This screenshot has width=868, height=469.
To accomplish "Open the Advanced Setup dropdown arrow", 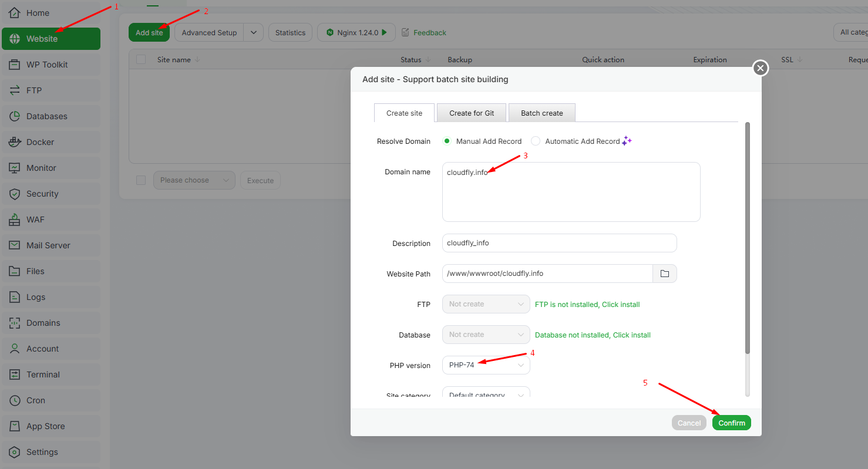I will [254, 33].
